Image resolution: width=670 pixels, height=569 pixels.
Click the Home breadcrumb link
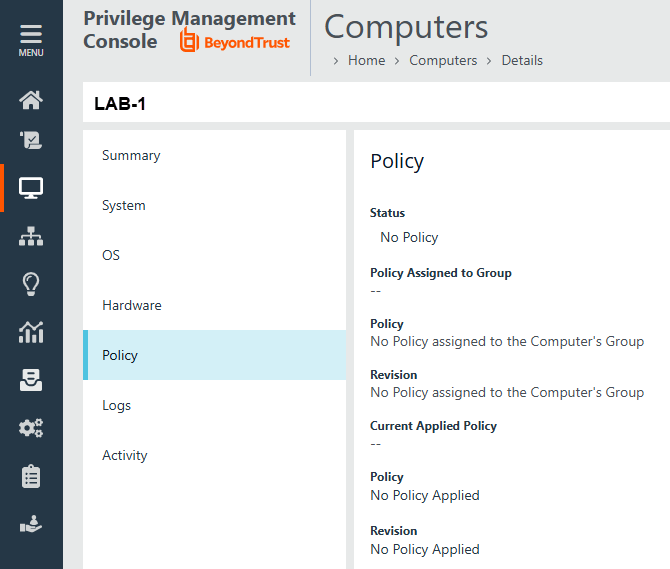[x=367, y=61]
